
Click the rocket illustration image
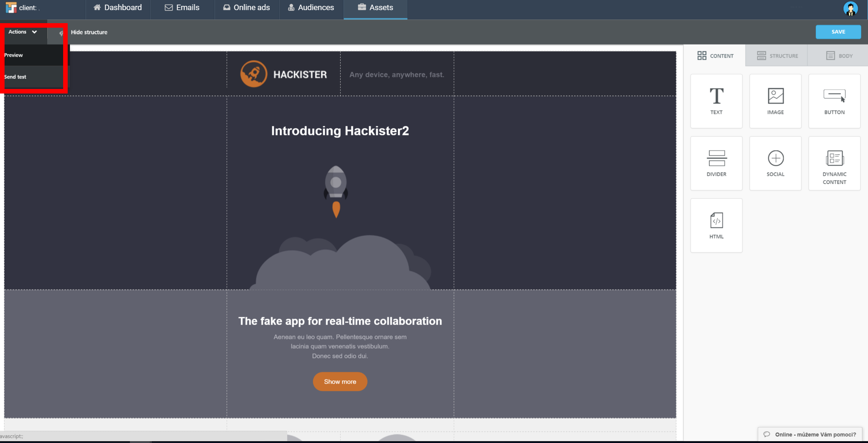336,192
